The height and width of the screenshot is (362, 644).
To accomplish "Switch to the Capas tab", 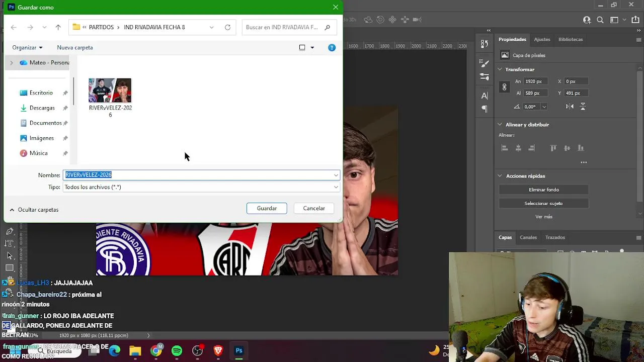I will 505,237.
